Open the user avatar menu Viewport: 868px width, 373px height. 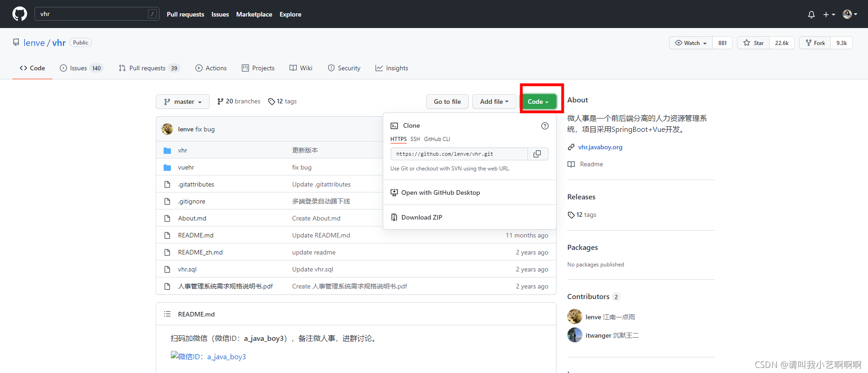click(x=850, y=14)
